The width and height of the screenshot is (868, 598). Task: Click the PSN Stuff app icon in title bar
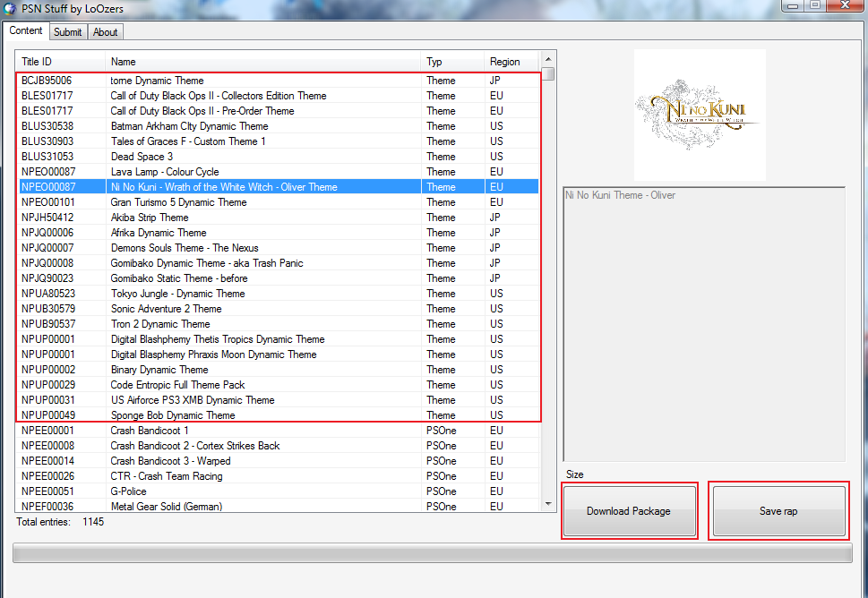[10, 8]
